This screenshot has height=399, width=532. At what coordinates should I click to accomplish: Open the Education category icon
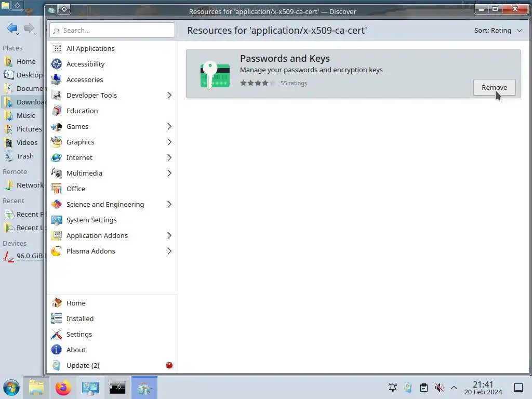pos(56,111)
